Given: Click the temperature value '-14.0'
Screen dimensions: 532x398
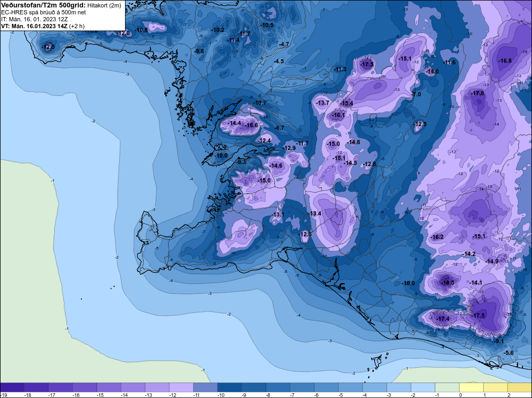Looking at the screenshot, I should 432,72.
